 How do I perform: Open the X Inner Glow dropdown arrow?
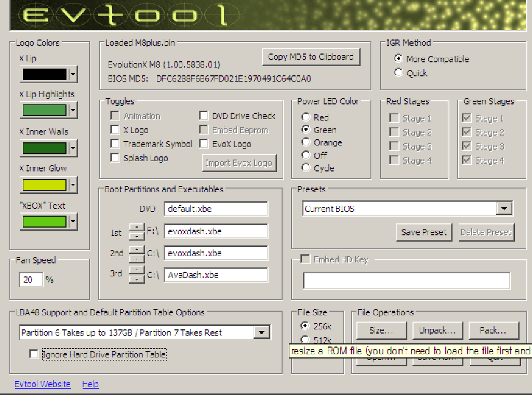pos(73,185)
